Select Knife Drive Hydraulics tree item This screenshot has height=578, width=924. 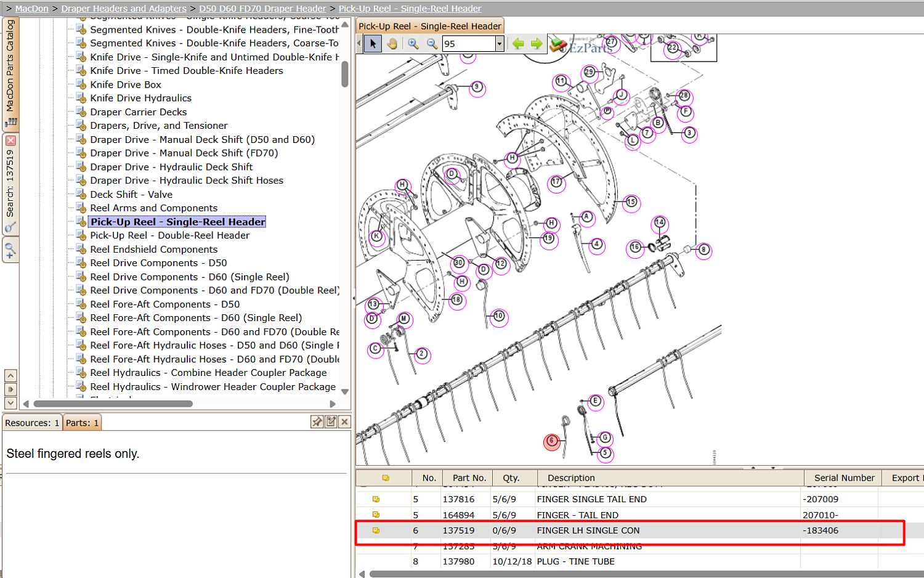pyautogui.click(x=140, y=98)
